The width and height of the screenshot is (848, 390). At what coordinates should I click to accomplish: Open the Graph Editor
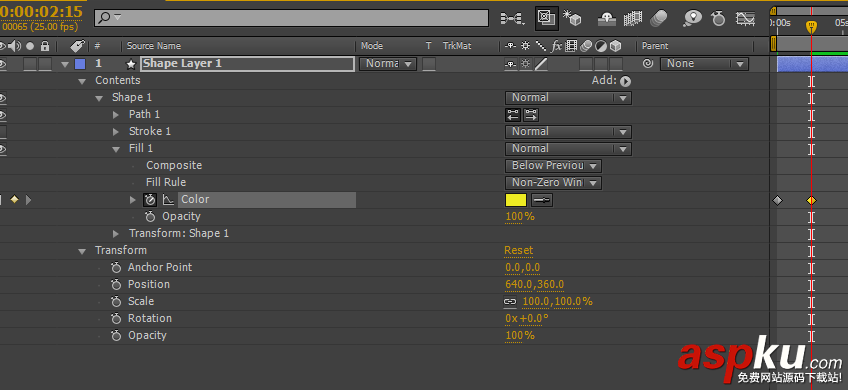tap(745, 19)
